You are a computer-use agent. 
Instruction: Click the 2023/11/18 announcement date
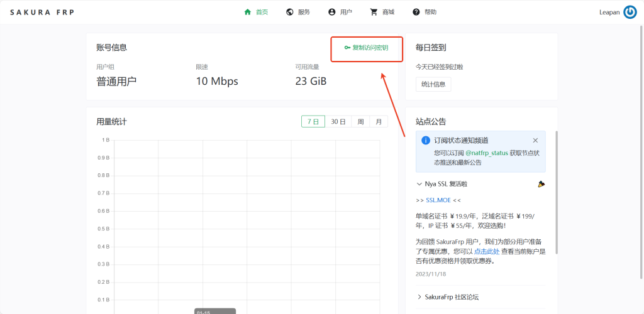pos(430,274)
